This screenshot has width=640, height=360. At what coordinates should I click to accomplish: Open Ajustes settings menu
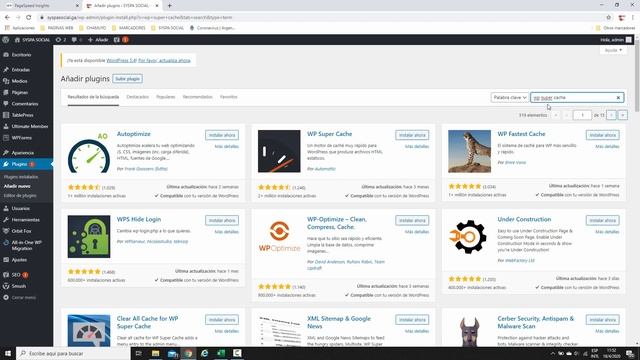(19, 260)
